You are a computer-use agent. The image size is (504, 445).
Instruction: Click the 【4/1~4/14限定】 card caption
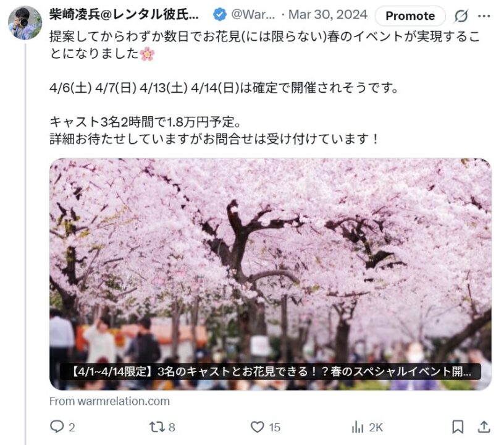click(271, 371)
